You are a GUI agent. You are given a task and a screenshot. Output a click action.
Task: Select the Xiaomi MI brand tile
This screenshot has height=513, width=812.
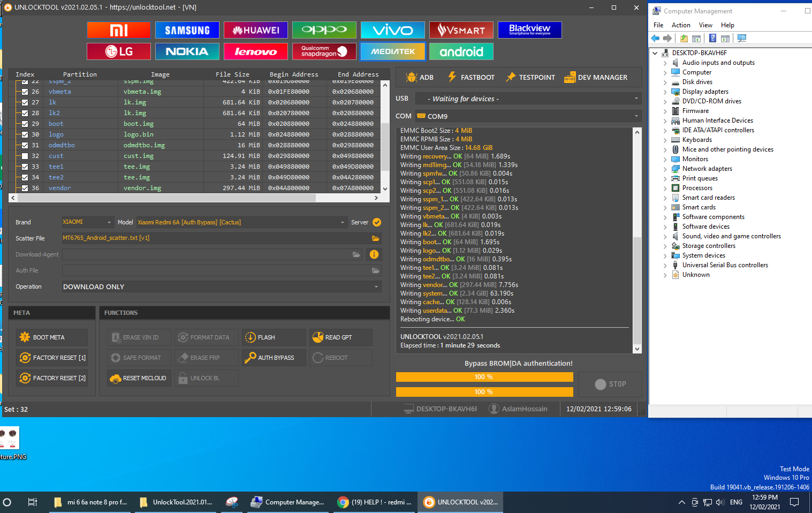point(119,30)
